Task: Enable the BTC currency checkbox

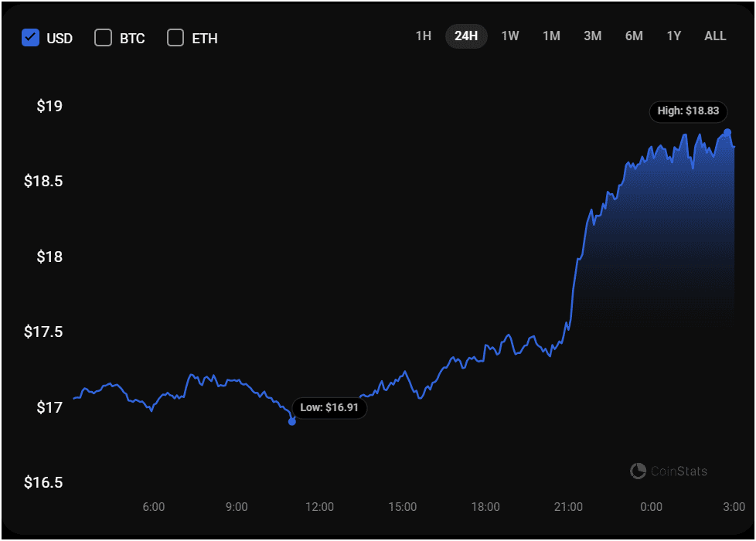Action: (x=103, y=37)
